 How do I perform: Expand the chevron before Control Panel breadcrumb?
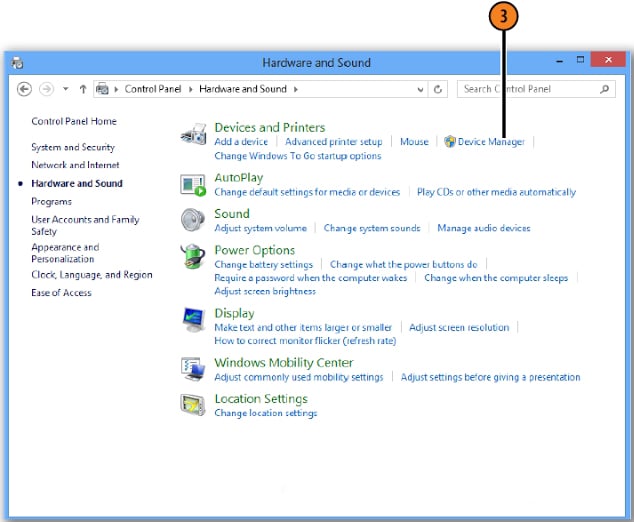click(x=116, y=89)
